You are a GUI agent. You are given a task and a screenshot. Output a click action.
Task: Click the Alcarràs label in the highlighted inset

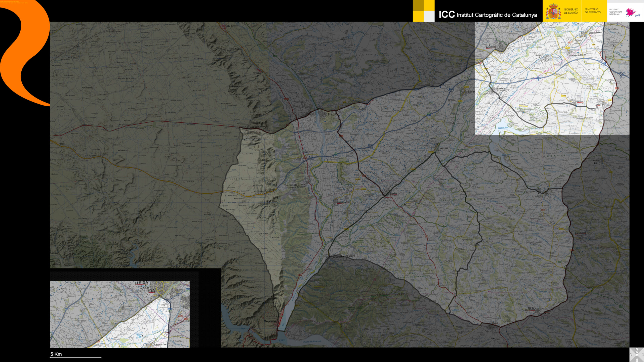tap(491, 47)
